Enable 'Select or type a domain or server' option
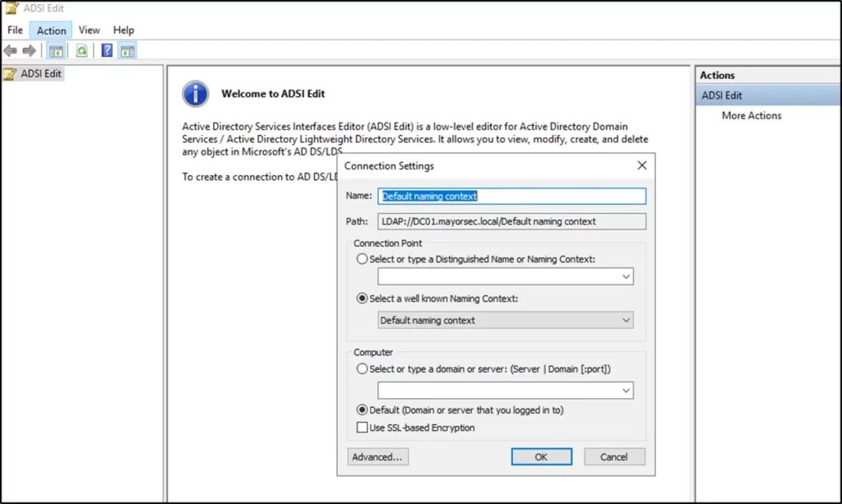The width and height of the screenshot is (842, 504). pyautogui.click(x=363, y=369)
